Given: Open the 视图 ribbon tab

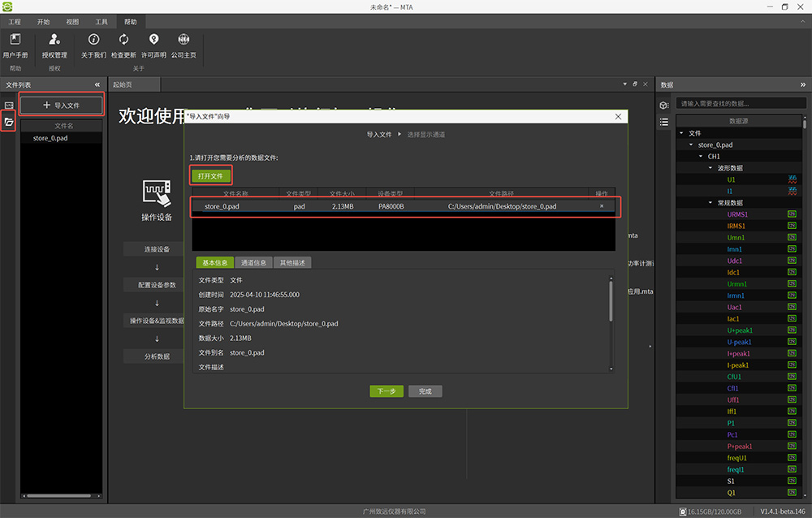Looking at the screenshot, I should point(72,22).
